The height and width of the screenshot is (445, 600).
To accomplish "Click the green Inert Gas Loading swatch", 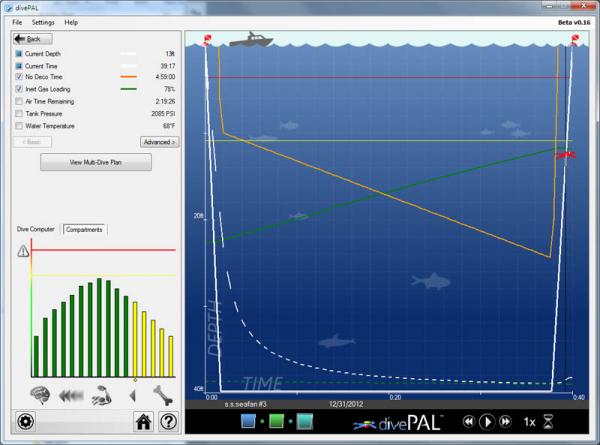I will point(129,89).
